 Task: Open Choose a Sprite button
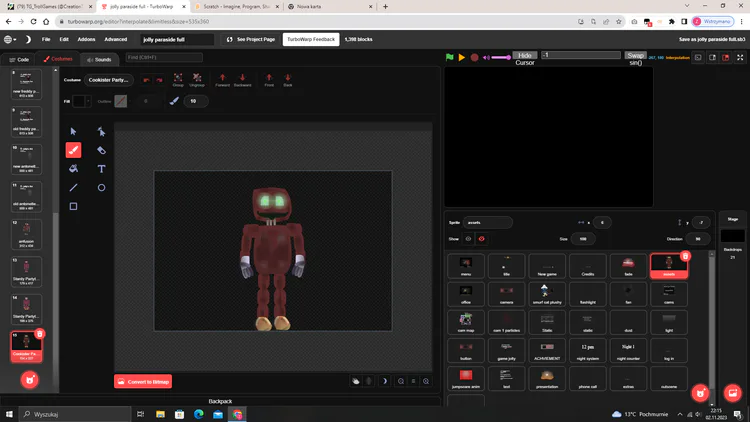tap(700, 393)
